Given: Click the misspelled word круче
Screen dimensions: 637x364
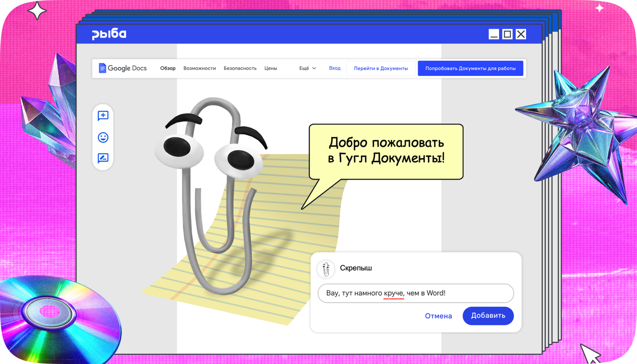Looking at the screenshot, I should click(x=394, y=293).
